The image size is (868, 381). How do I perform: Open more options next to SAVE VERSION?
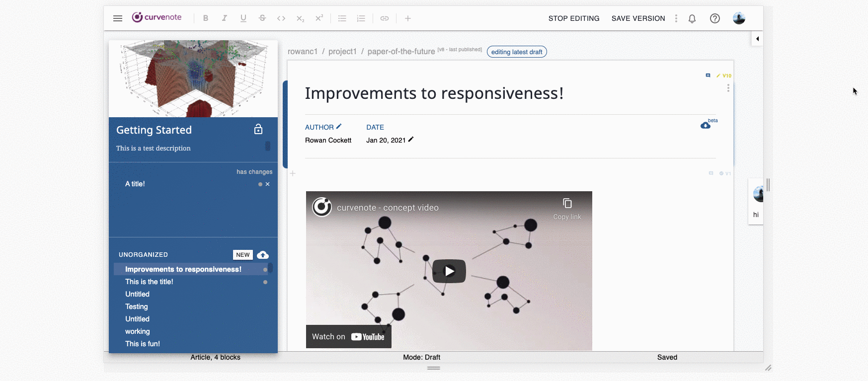tap(676, 18)
